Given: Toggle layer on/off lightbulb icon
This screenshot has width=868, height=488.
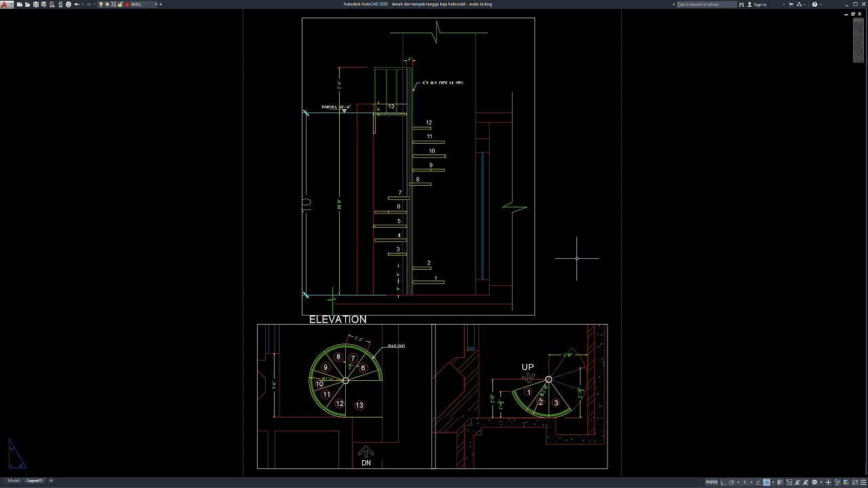Looking at the screenshot, I should (x=101, y=4).
